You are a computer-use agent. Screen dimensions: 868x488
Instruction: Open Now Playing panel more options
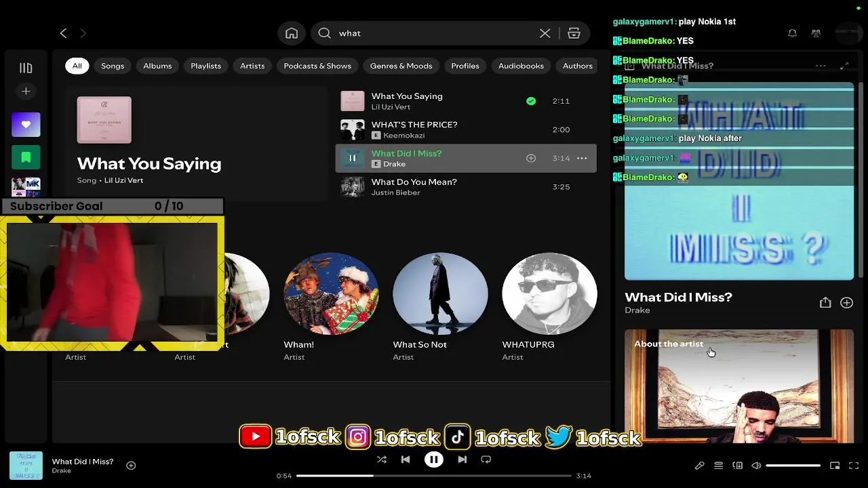821,66
